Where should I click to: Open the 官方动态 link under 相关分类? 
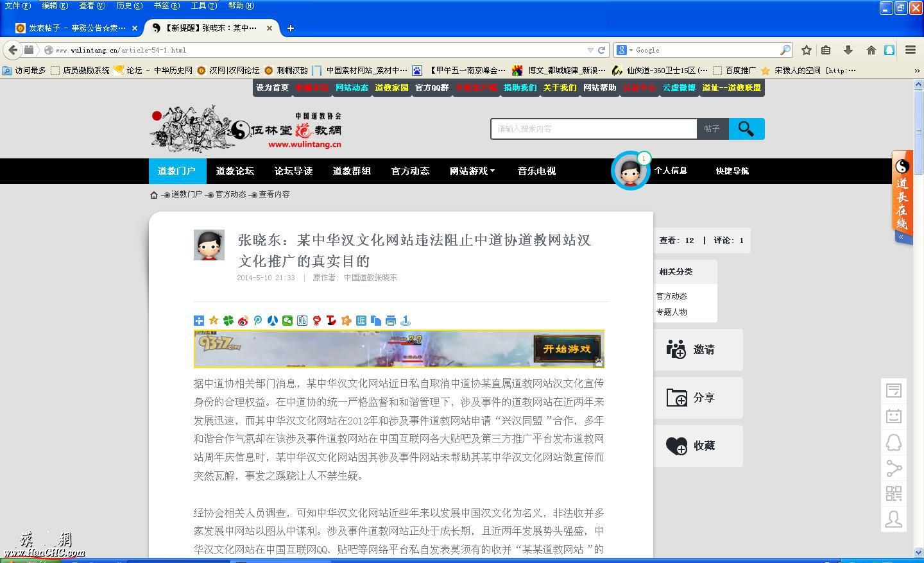point(671,296)
